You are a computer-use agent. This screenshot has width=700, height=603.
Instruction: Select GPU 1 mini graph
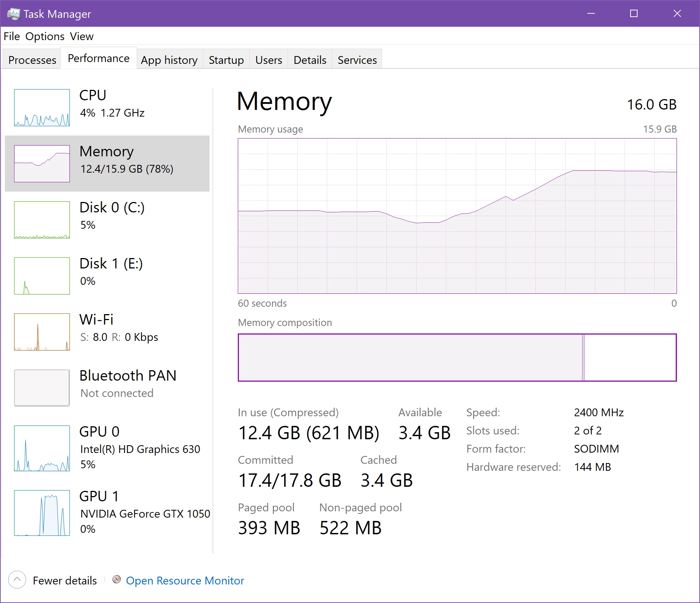[x=42, y=513]
